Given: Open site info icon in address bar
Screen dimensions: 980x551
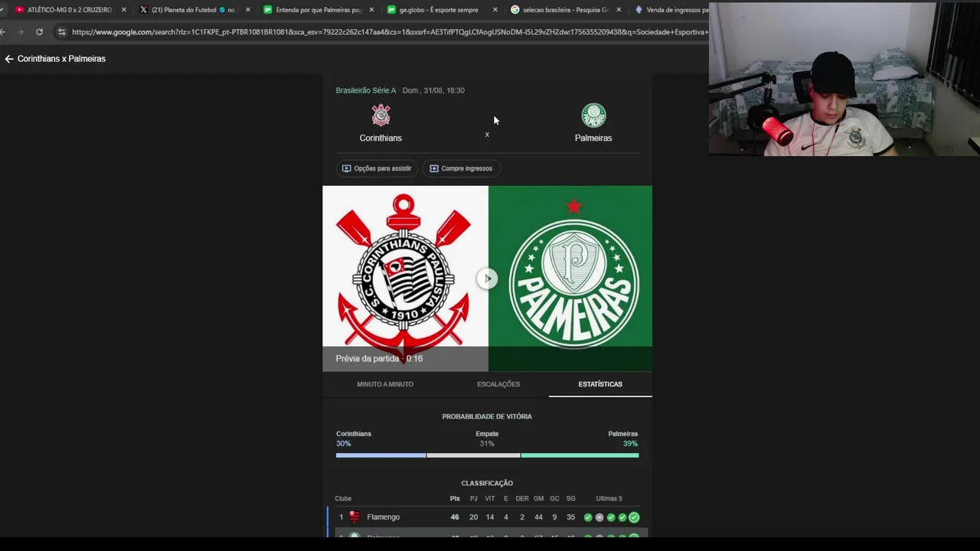Looking at the screenshot, I should 61,32.
